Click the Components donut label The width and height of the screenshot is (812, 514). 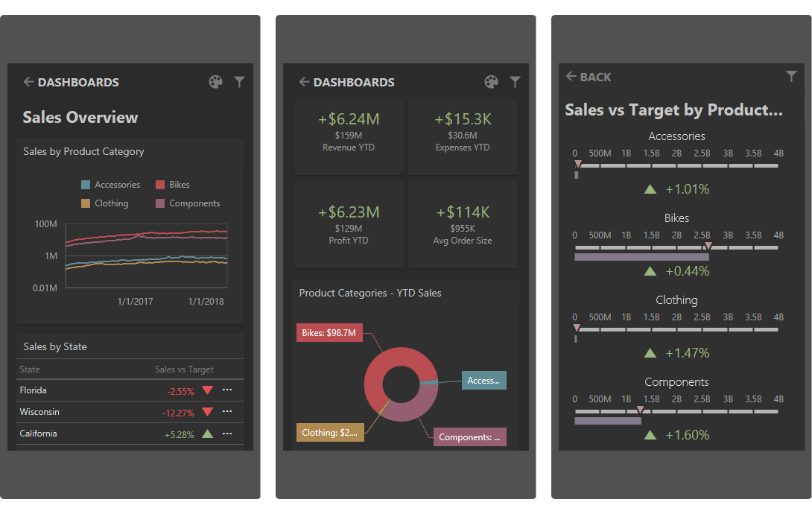tap(470, 437)
